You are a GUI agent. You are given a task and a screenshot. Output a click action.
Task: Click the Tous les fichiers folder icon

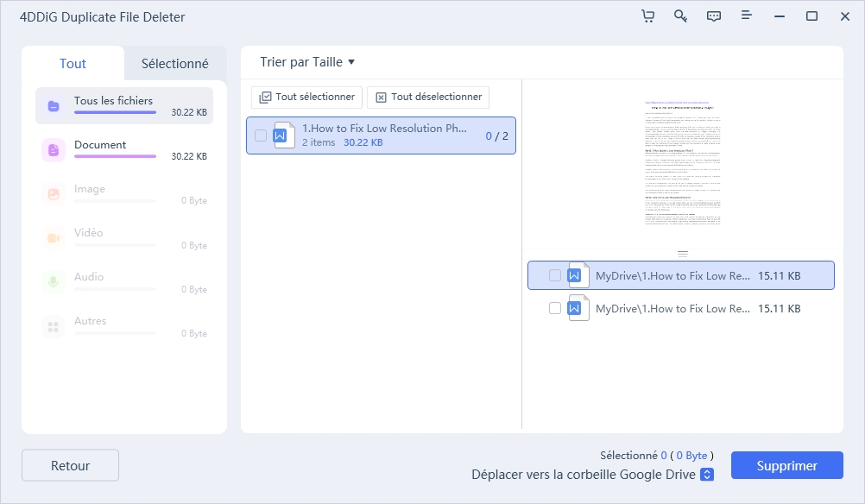54,106
